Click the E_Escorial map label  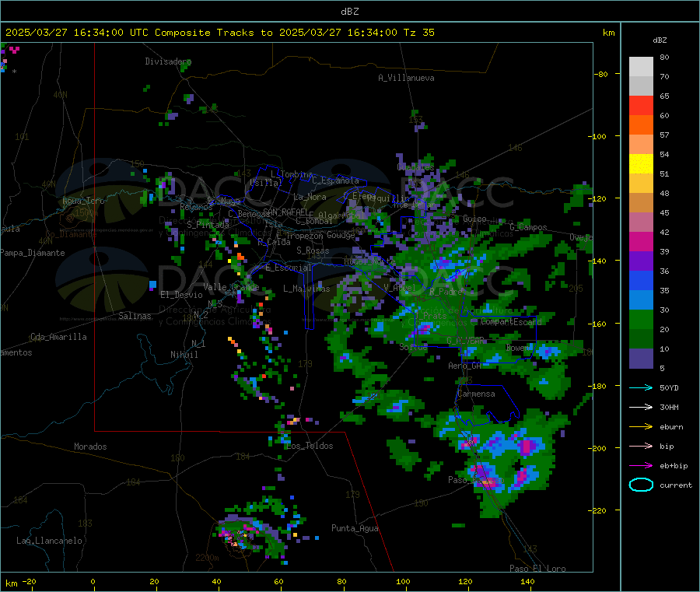click(288, 268)
